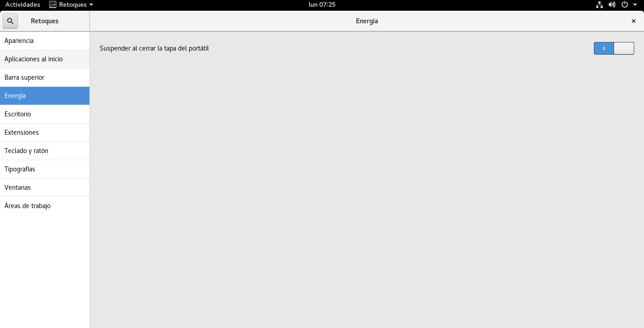Image resolution: width=644 pixels, height=328 pixels.
Task: Open the Escritorio settings page
Action: (x=45, y=114)
